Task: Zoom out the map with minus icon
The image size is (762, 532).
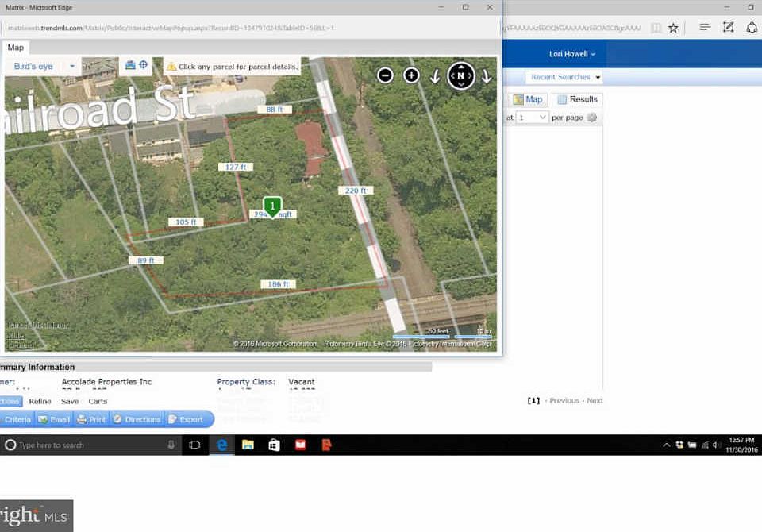Action: tap(385, 75)
